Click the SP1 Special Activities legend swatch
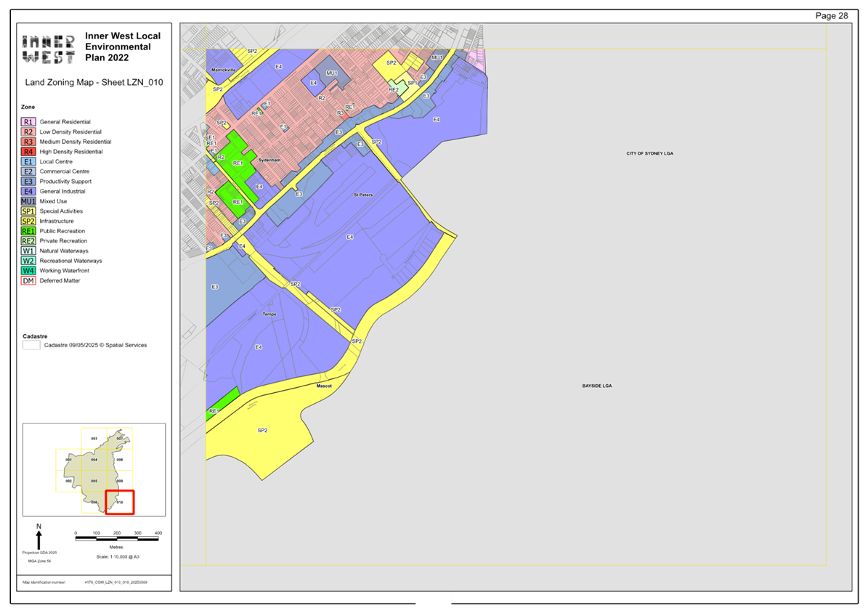 [x=28, y=211]
